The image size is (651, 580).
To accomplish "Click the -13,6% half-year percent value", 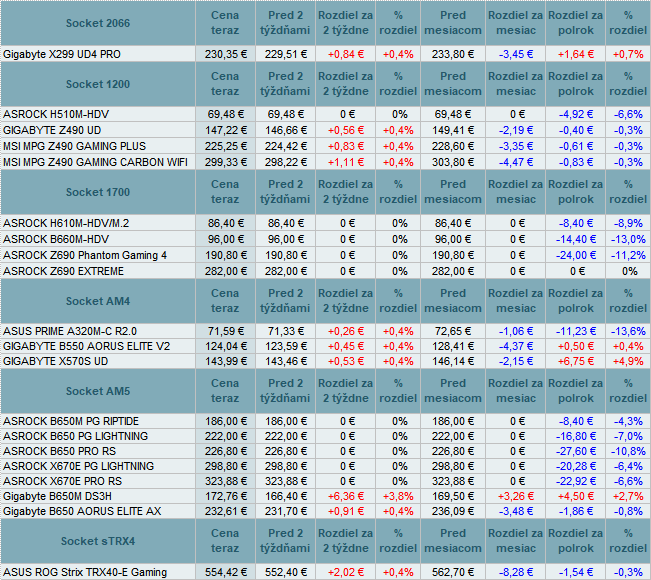I will (x=628, y=331).
